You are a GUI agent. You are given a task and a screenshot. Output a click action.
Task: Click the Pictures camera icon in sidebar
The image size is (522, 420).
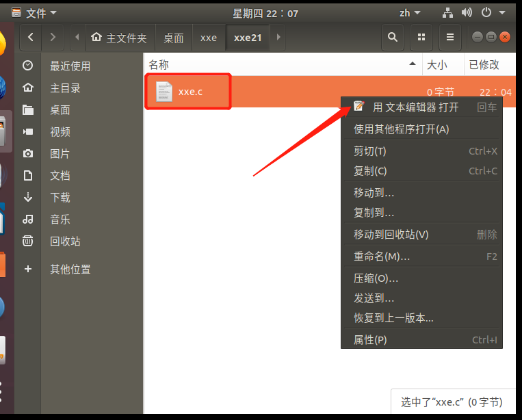pyautogui.click(x=27, y=153)
